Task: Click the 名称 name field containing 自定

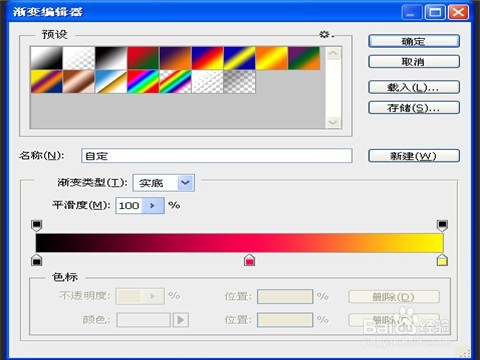Action: [x=216, y=156]
